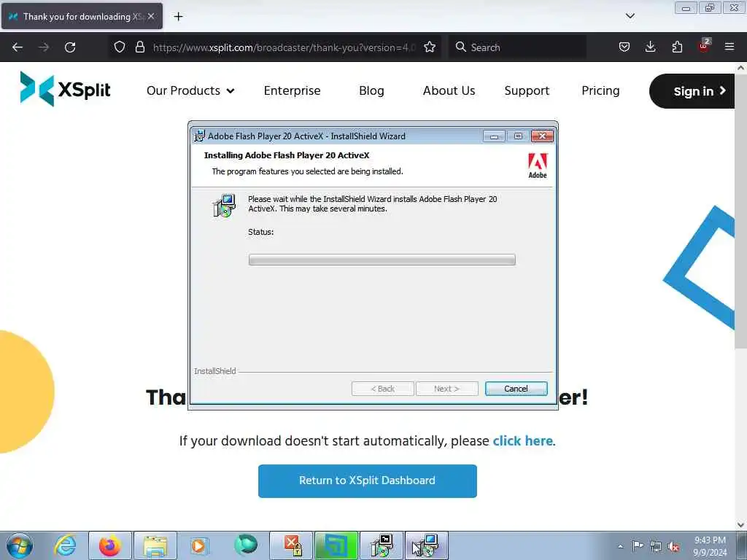Open the Firefox downloads panel
747x560 pixels.
pyautogui.click(x=650, y=47)
